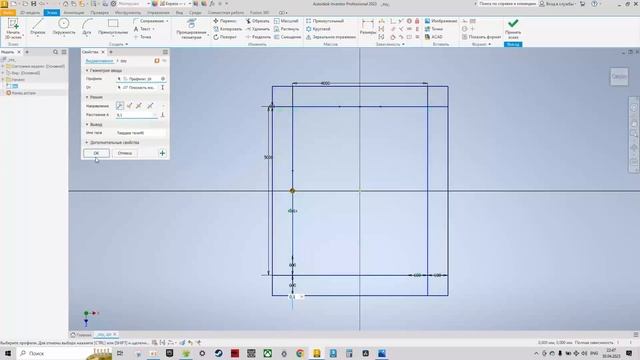Expand the Вид (Основной) tree node
Image resolution: width=640 pixels, height=360 pixels.
pyautogui.click(x=3, y=73)
